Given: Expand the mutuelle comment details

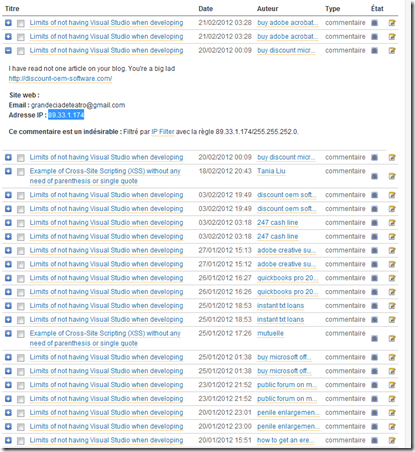Looking at the screenshot, I should 8,333.
